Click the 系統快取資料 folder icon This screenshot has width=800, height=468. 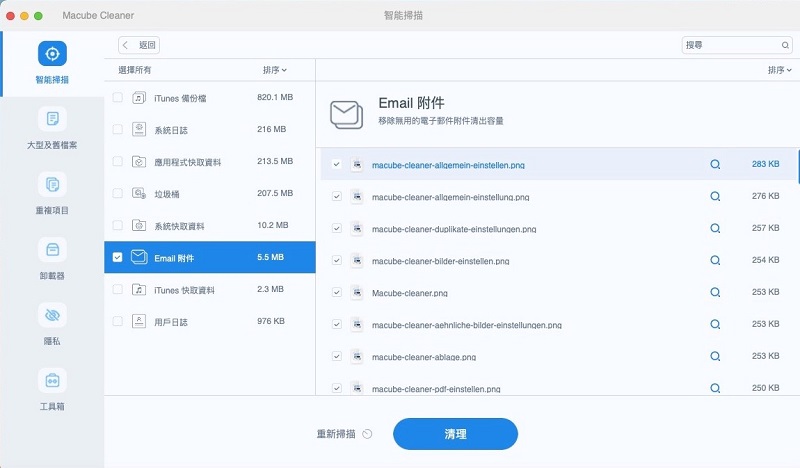tap(139, 225)
